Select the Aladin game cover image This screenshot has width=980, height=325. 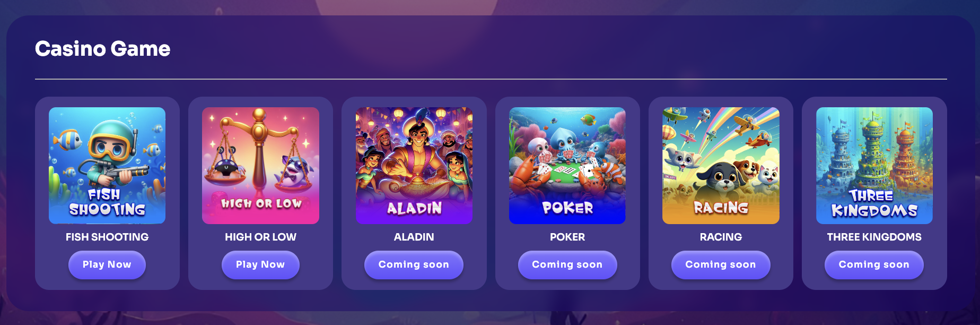[414, 166]
